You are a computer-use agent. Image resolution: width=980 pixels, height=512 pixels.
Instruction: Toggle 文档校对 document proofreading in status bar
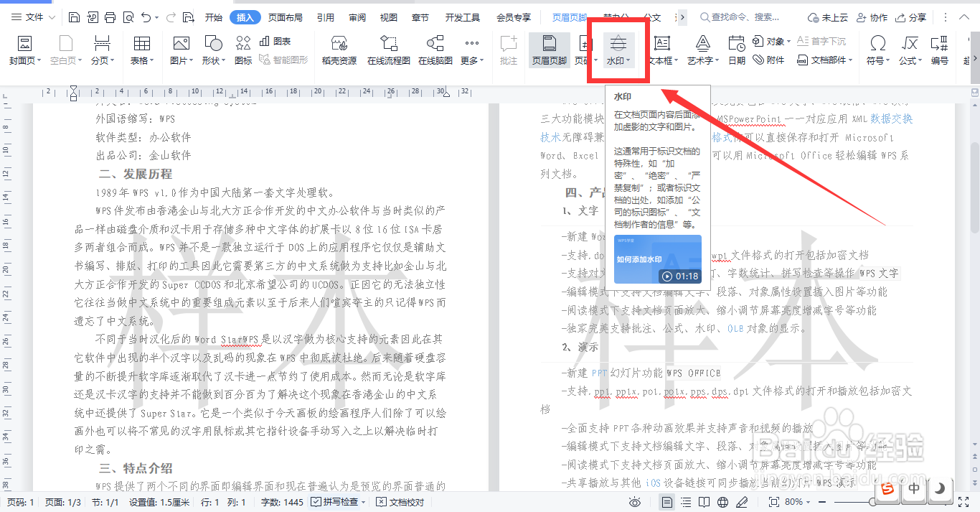pos(400,502)
